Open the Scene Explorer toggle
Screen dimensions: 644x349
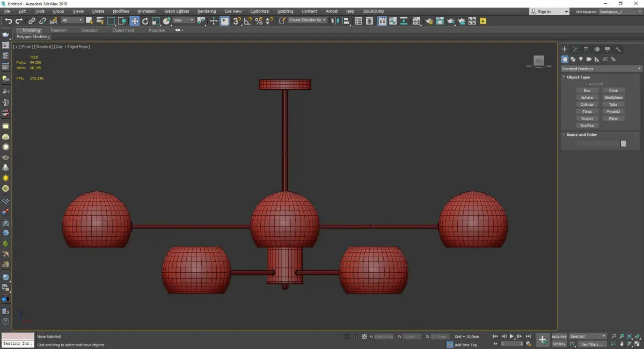[358, 21]
